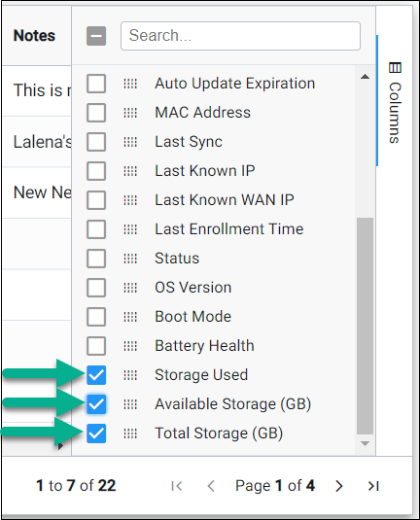Click the column list scroll-up arrow

click(x=365, y=77)
